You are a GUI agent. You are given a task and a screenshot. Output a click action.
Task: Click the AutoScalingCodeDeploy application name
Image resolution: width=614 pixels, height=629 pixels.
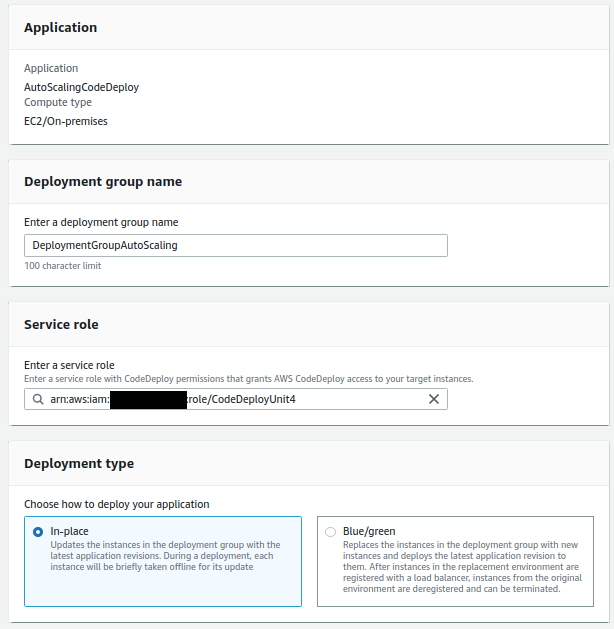[x=81, y=87]
